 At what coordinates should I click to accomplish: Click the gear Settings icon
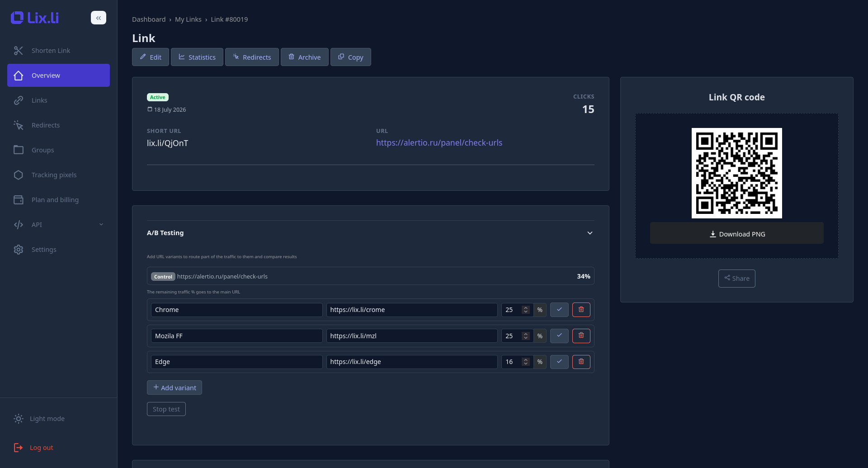[19, 250]
